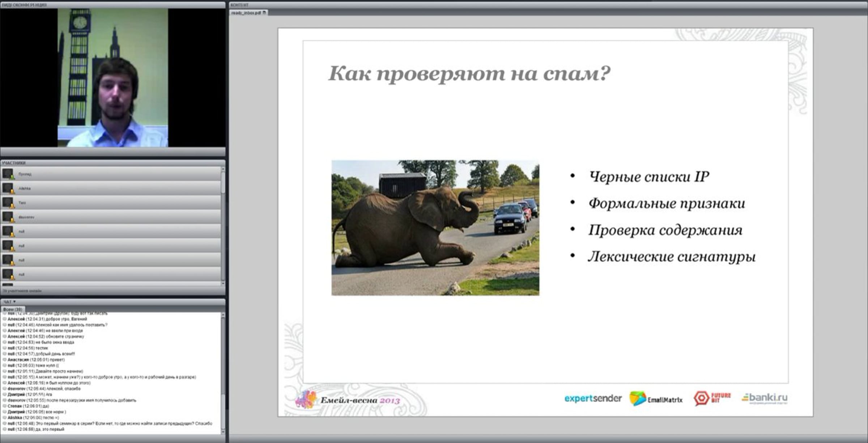
Task: Click the participants online count status text
Action: 22,291
